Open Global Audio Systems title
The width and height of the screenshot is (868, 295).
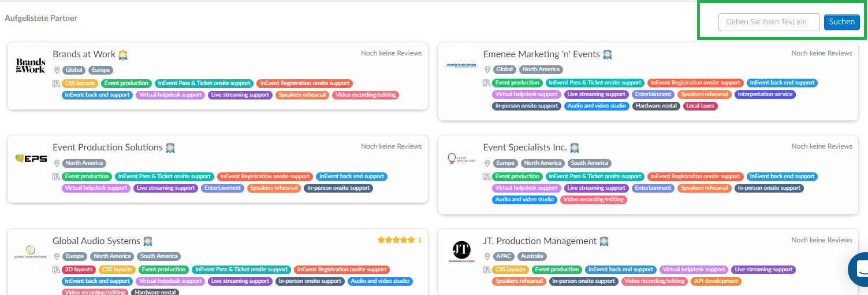click(x=96, y=241)
